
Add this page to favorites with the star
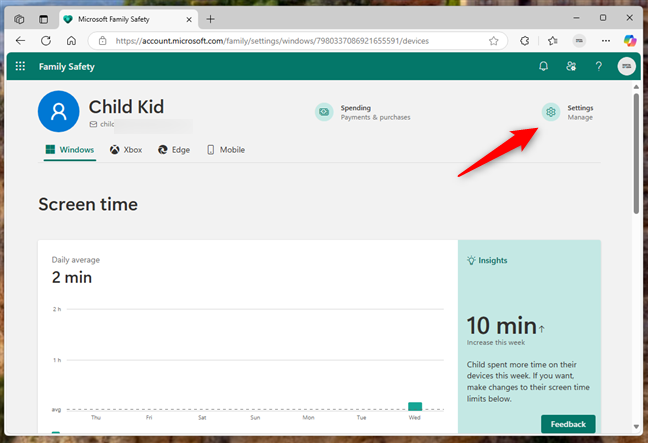click(494, 41)
